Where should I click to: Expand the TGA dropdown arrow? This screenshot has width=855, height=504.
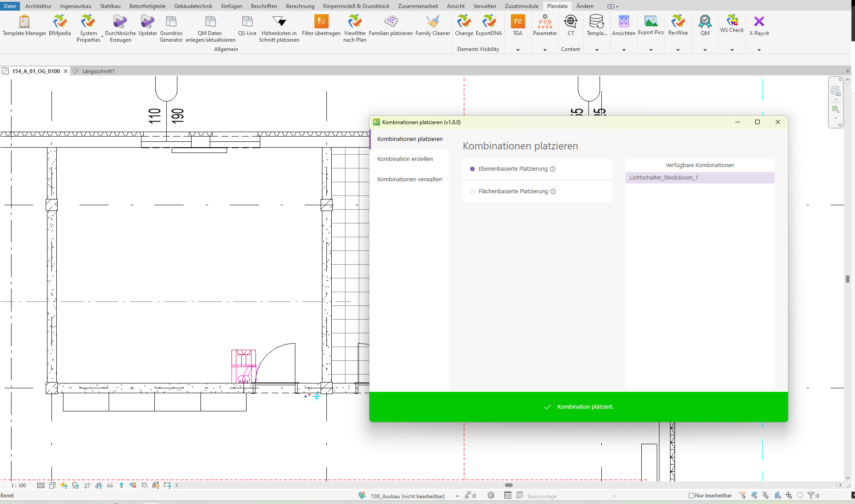point(518,50)
